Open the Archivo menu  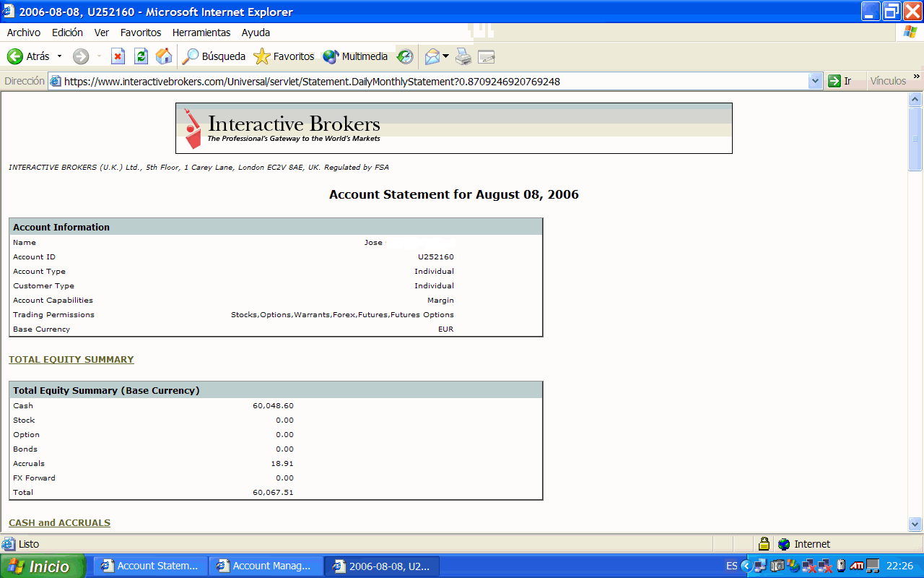tap(24, 33)
